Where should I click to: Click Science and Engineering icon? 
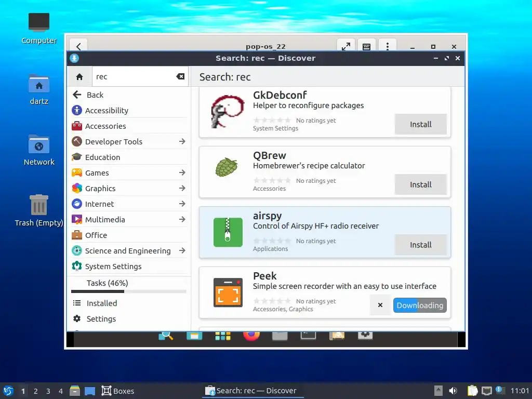(x=77, y=251)
